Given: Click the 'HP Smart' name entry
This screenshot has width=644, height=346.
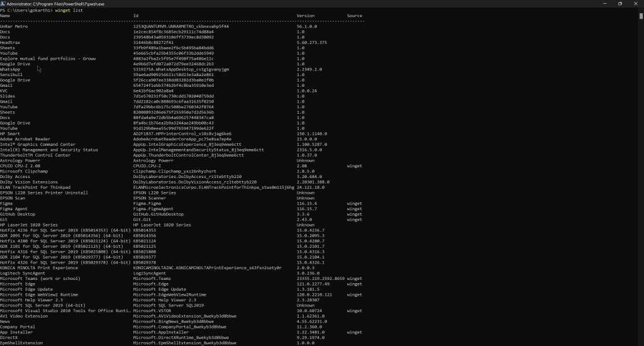Looking at the screenshot, I should [x=10, y=133].
